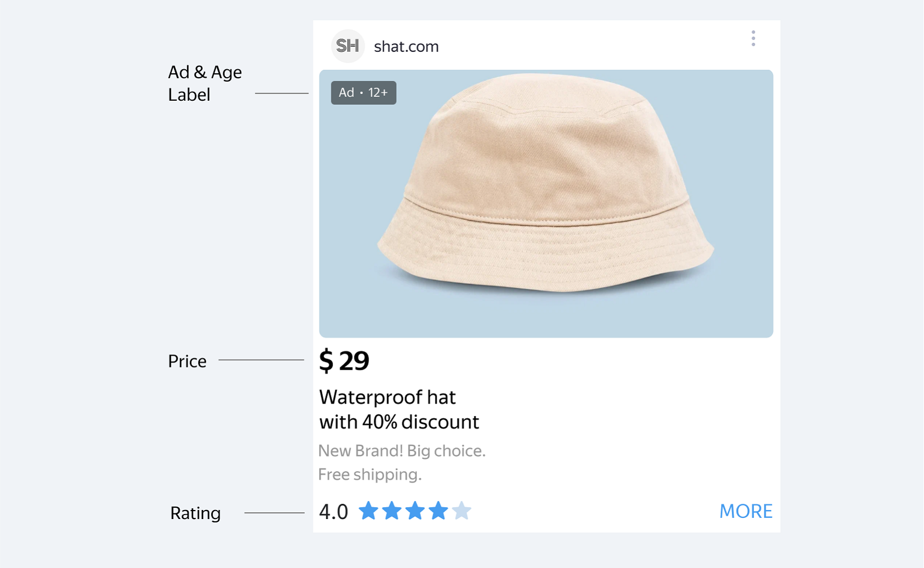Open the three-dot options menu
This screenshot has width=924, height=568.
click(753, 38)
